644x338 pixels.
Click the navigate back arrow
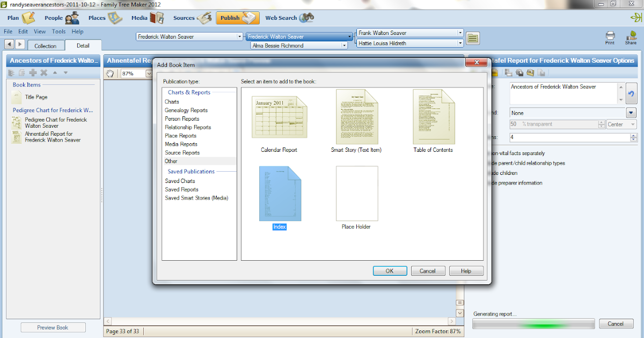coord(9,44)
